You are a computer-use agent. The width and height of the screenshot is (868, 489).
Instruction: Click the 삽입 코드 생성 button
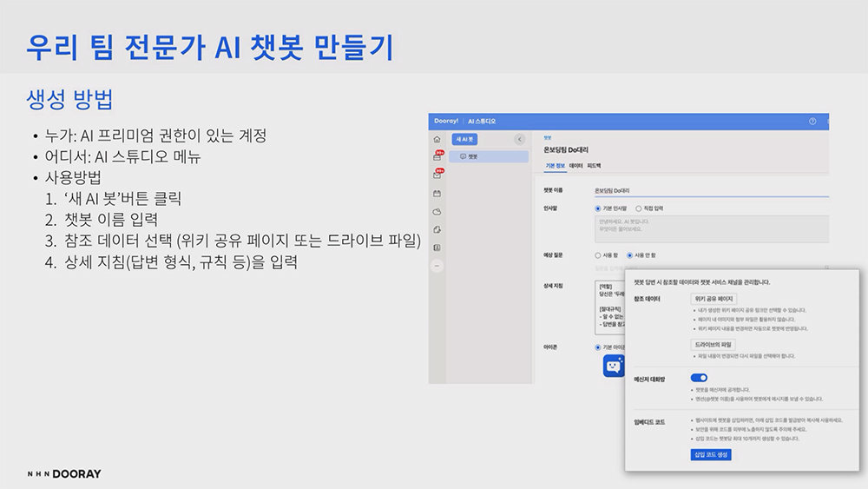pyautogui.click(x=711, y=454)
